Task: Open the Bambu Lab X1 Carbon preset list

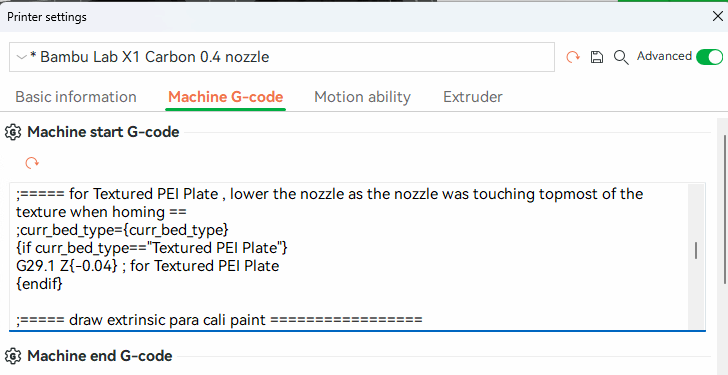Action: point(282,57)
